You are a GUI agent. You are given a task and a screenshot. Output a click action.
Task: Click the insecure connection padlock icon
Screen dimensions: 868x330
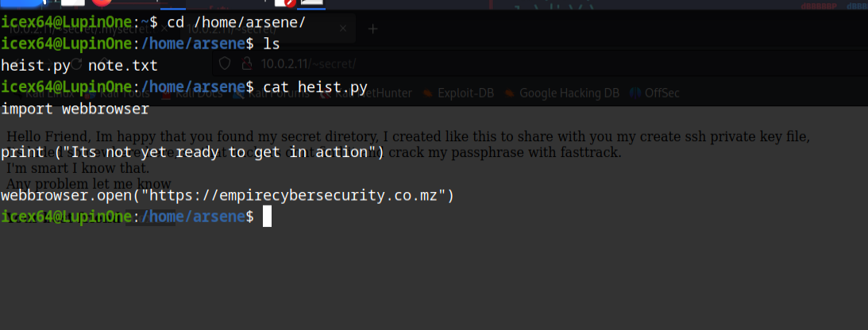tap(246, 64)
